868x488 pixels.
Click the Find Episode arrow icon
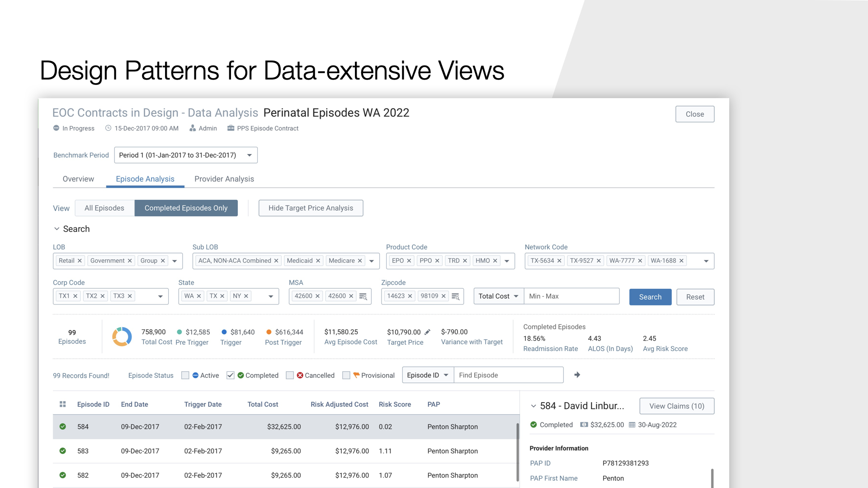[x=577, y=375]
